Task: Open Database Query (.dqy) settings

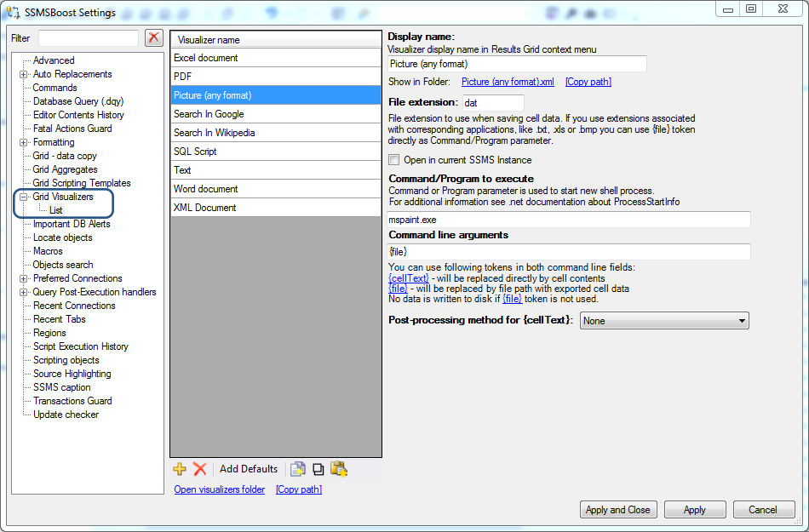Action: [78, 101]
